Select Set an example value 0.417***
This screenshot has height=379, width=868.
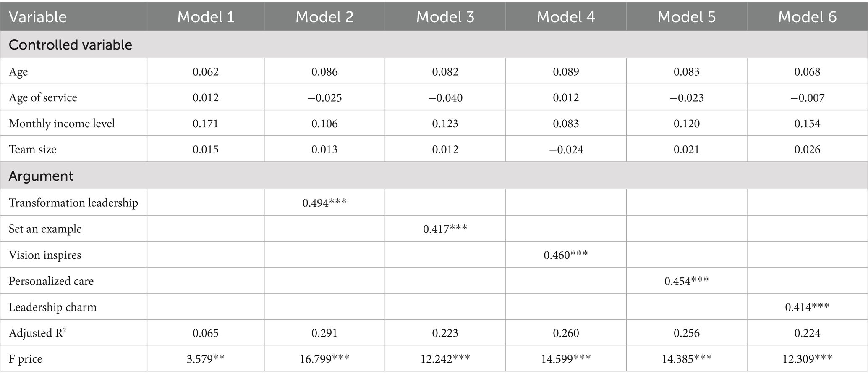pos(445,229)
